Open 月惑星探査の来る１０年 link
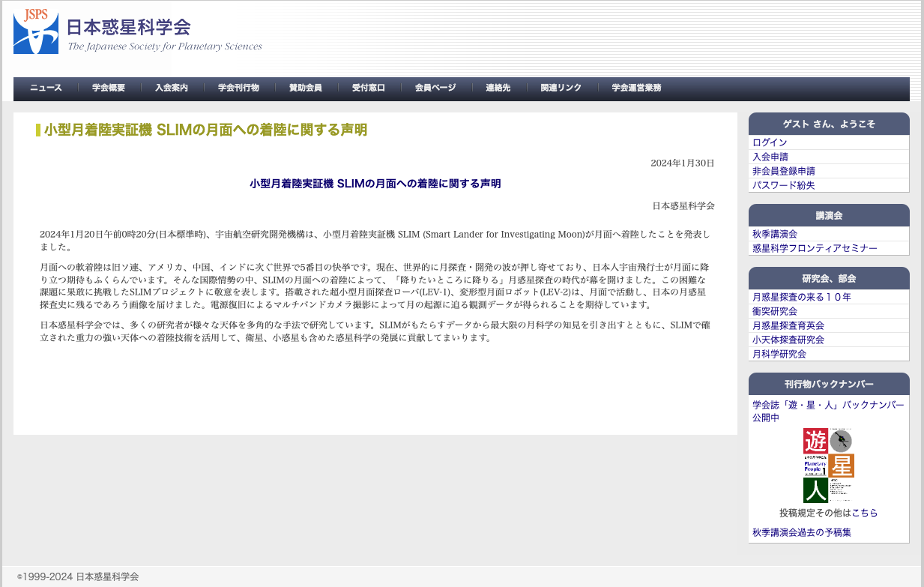924x587 pixels. pos(802,297)
